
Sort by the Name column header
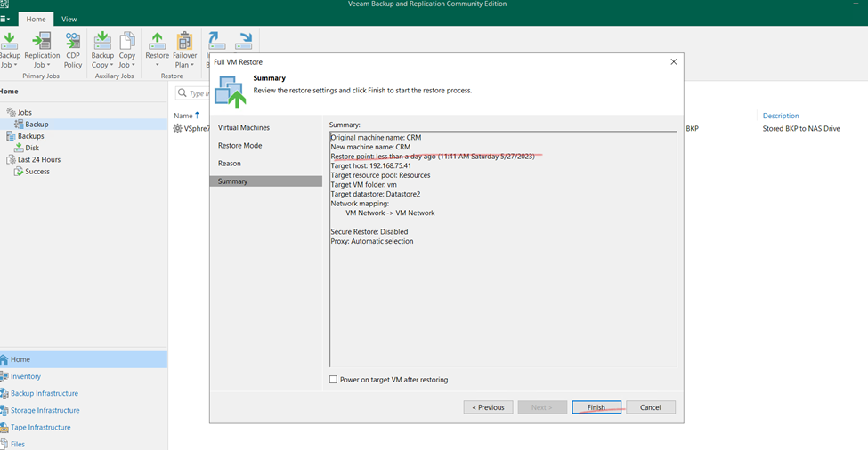[183, 116]
